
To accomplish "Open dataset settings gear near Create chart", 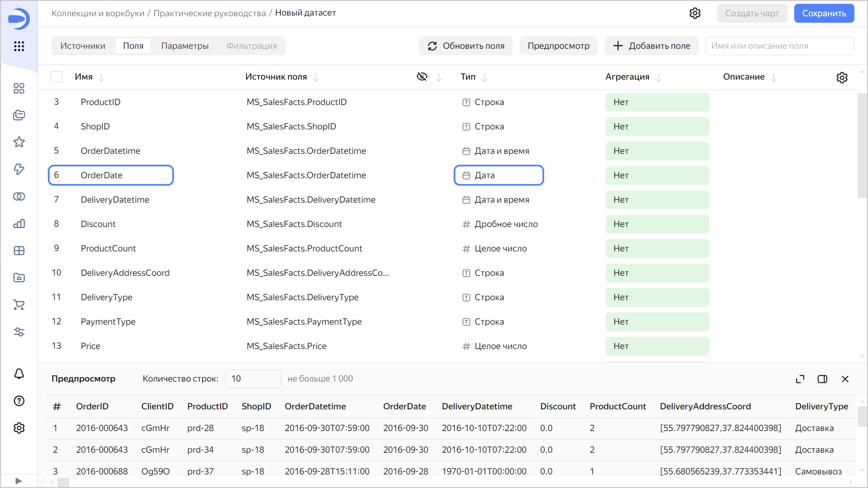I will click(x=695, y=13).
